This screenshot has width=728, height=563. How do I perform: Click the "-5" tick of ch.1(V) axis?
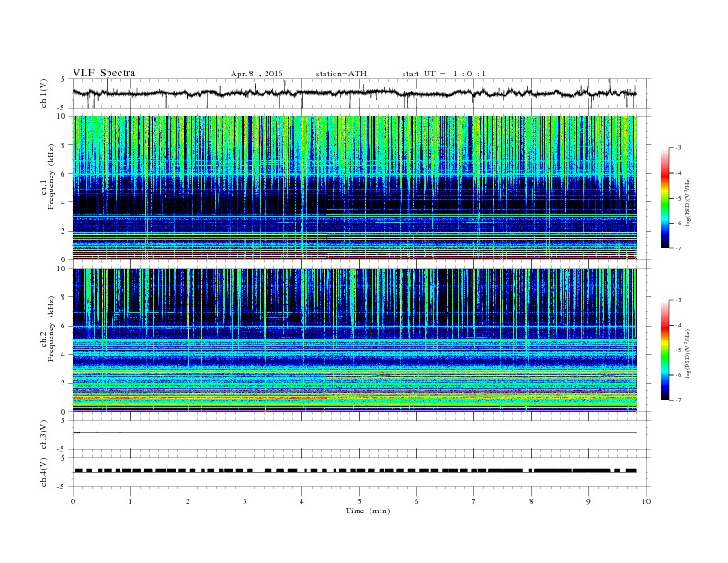(63, 108)
